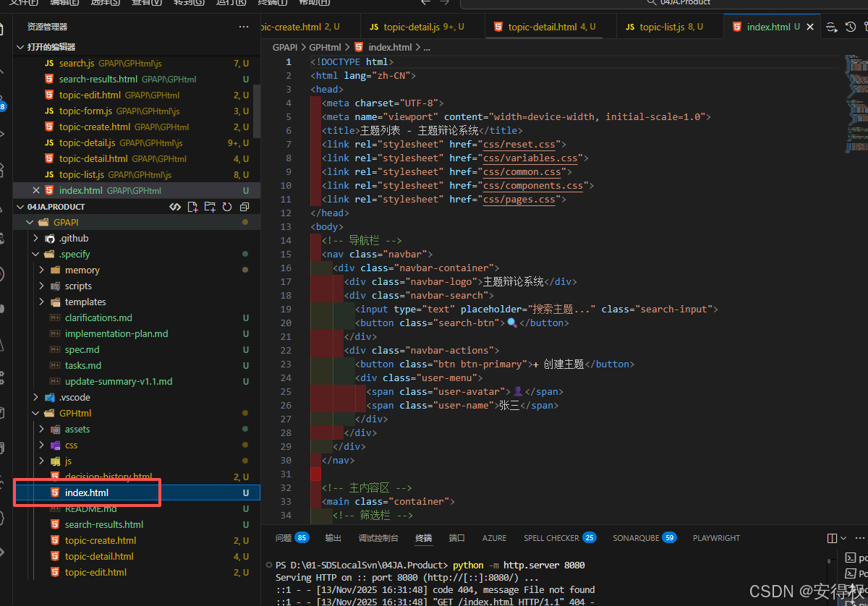Click New Folder icon in explorer header

pos(210,207)
